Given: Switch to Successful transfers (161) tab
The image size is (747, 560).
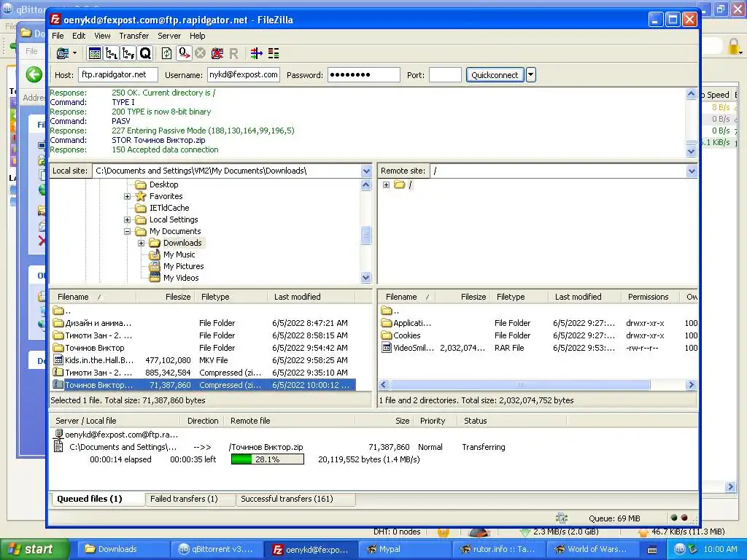Looking at the screenshot, I should (x=287, y=499).
